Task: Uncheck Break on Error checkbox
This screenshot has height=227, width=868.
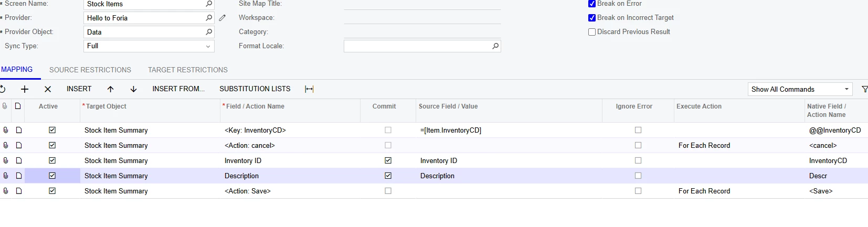Action: tap(592, 4)
